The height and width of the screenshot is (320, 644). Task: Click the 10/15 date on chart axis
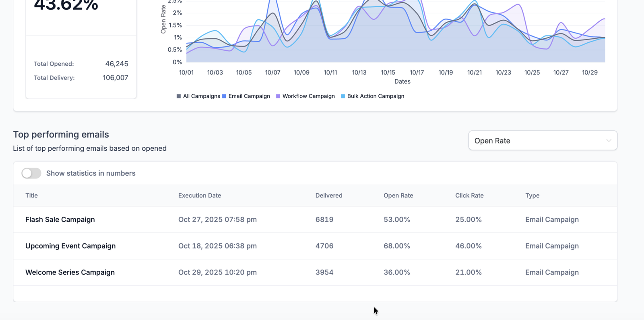click(x=388, y=73)
